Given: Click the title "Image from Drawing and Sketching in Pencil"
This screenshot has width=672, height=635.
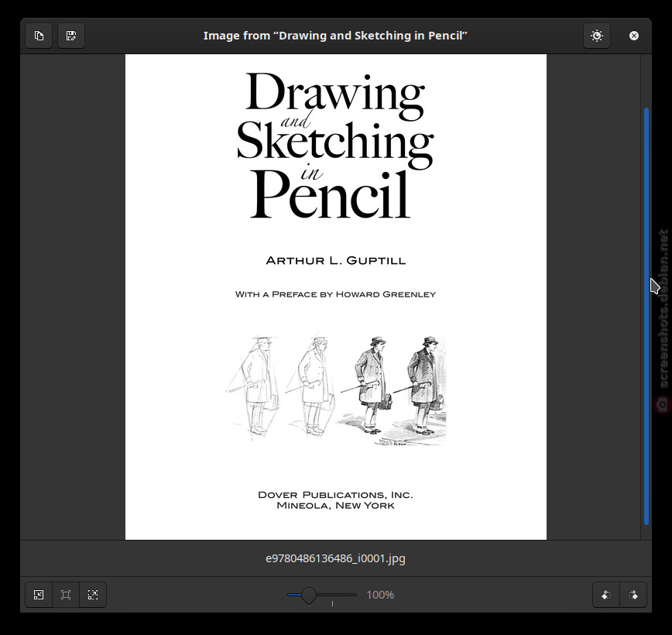Looking at the screenshot, I should [x=335, y=36].
